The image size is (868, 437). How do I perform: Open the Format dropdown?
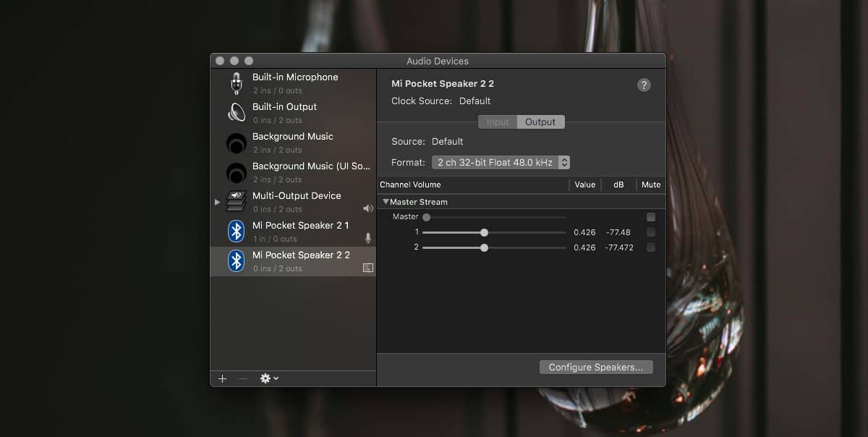(501, 162)
